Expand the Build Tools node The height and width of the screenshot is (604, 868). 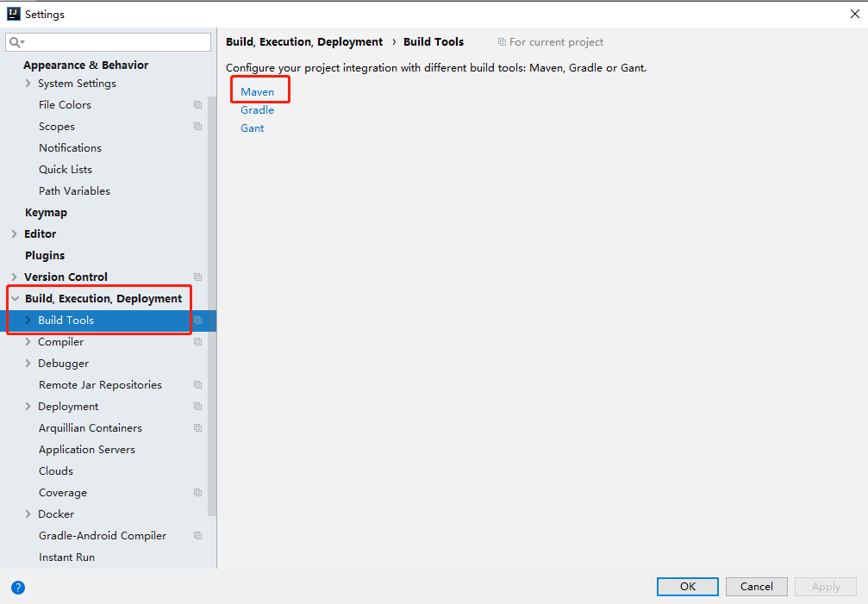coord(28,321)
